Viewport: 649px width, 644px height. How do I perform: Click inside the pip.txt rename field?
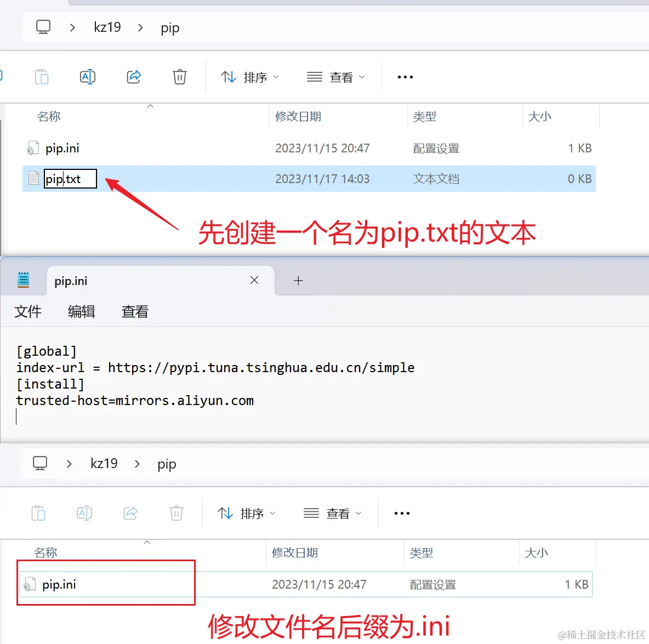(70, 179)
